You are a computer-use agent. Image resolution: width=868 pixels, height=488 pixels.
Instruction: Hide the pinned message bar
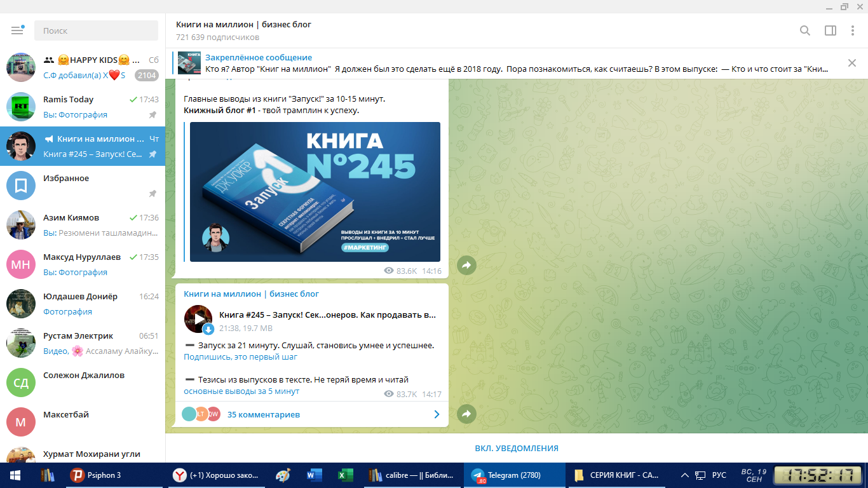852,63
